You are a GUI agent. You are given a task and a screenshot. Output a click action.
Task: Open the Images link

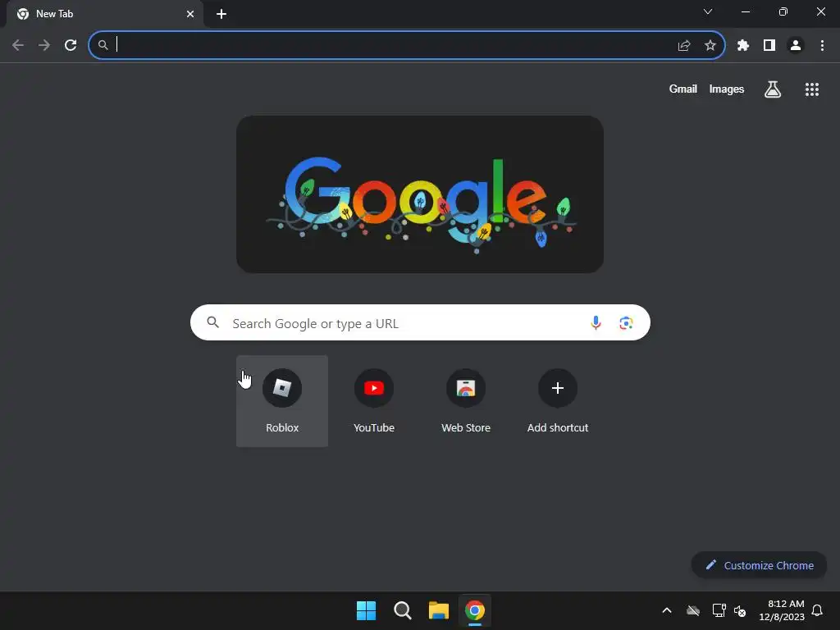click(727, 89)
